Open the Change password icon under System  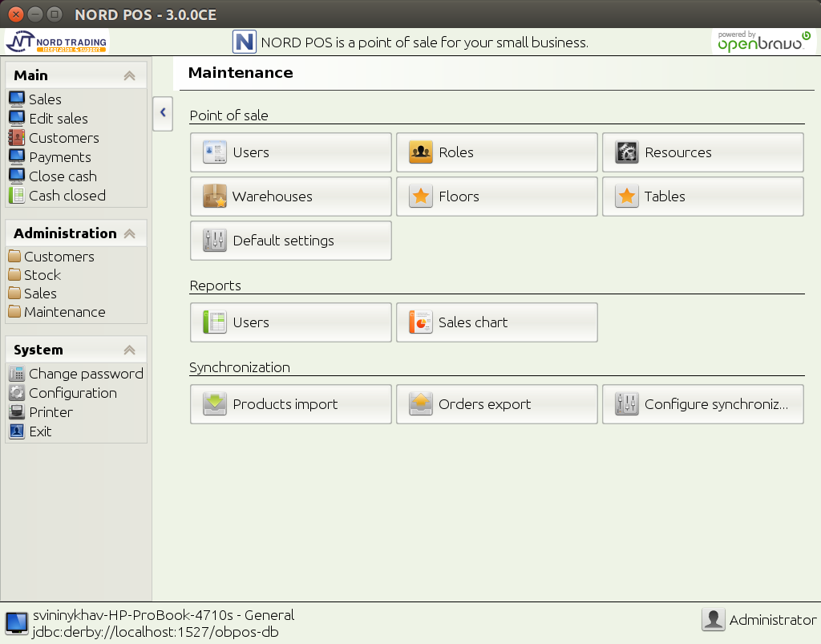point(17,373)
